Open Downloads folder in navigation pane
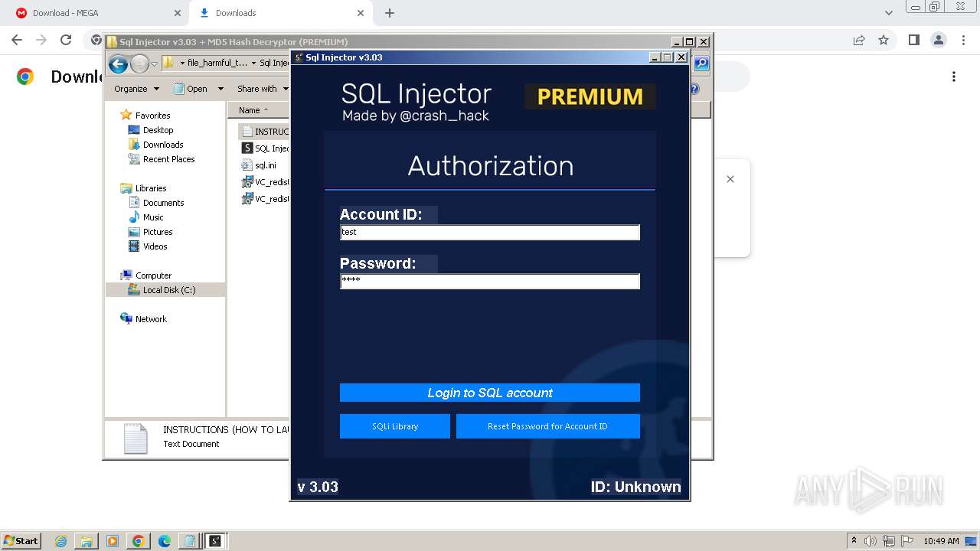The height and width of the screenshot is (551, 980). click(163, 145)
